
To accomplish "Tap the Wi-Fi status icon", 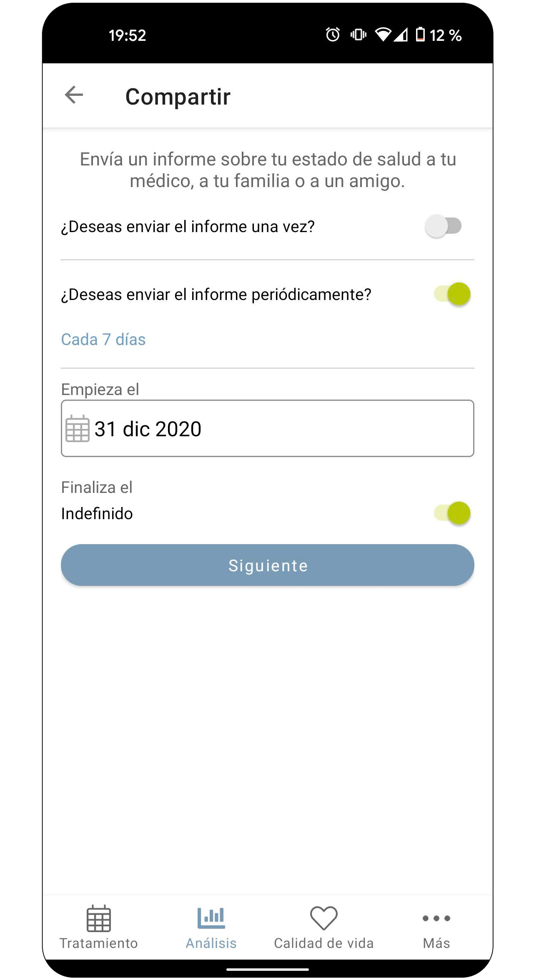I will (x=383, y=35).
